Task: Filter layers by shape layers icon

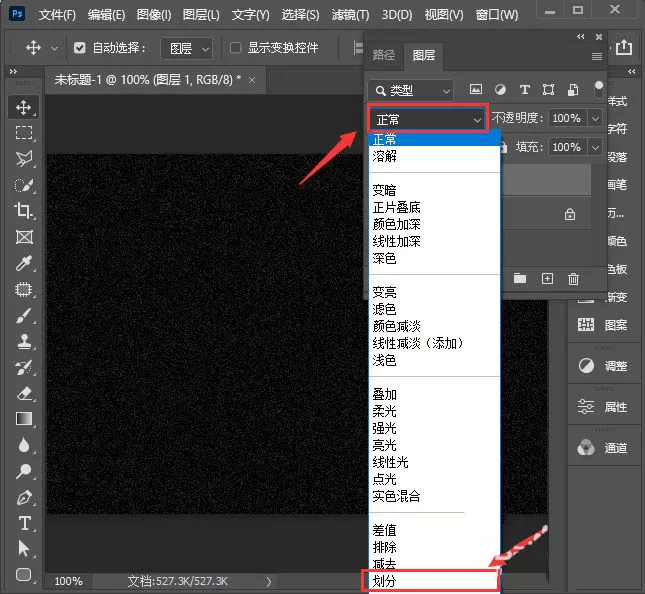Action: 548,89
